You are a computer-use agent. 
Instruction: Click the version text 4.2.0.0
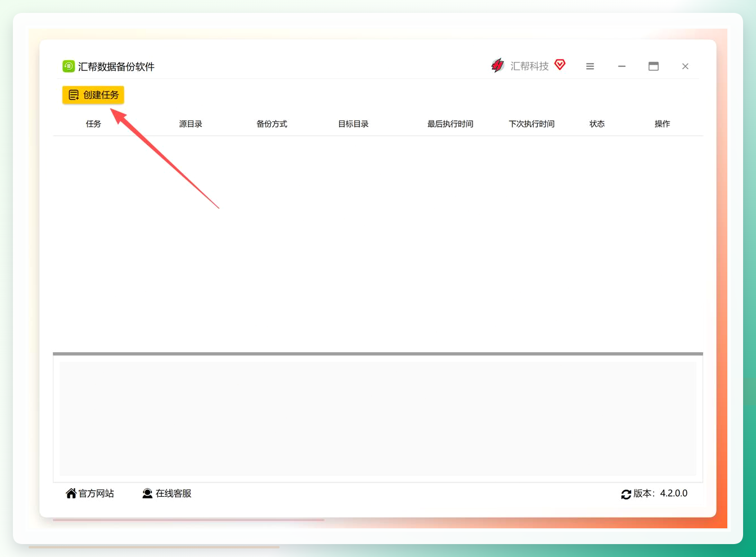tap(674, 493)
